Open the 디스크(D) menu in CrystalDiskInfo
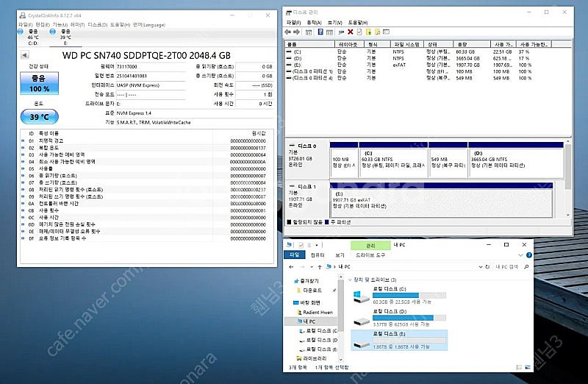588x384 pixels. [x=98, y=25]
